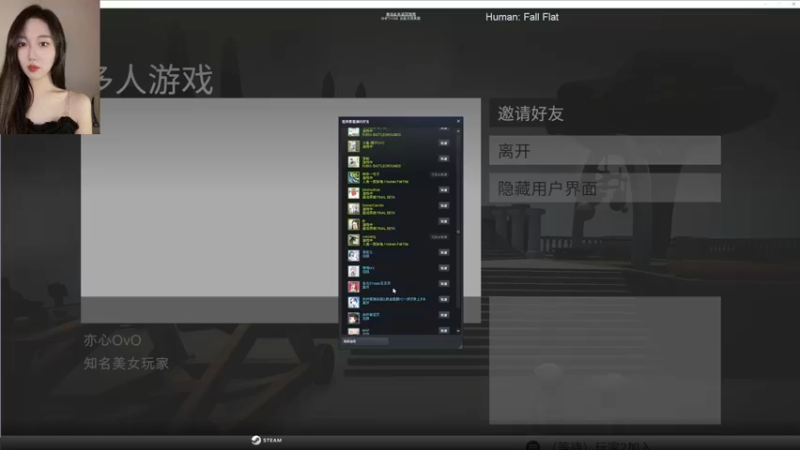
Task: Click the Human: Fall Flat title text
Action: pos(522,17)
